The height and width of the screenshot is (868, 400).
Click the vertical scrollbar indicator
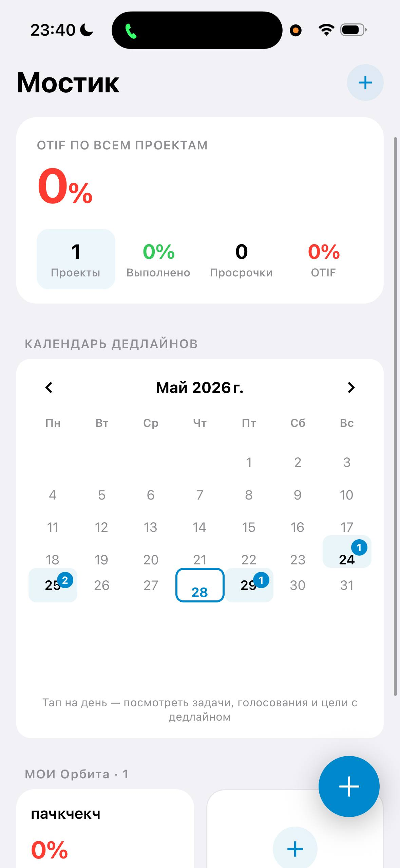(x=395, y=417)
